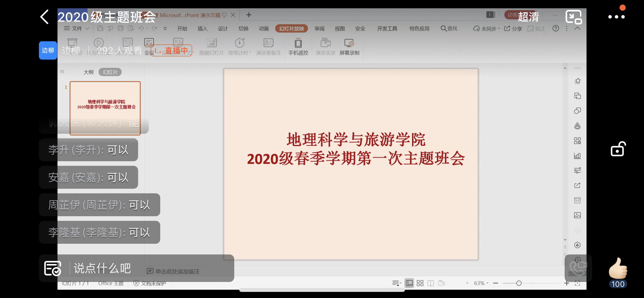644x298 pixels.
Task: Click the bar chart icon in right sidebar
Action: [x=577, y=156]
